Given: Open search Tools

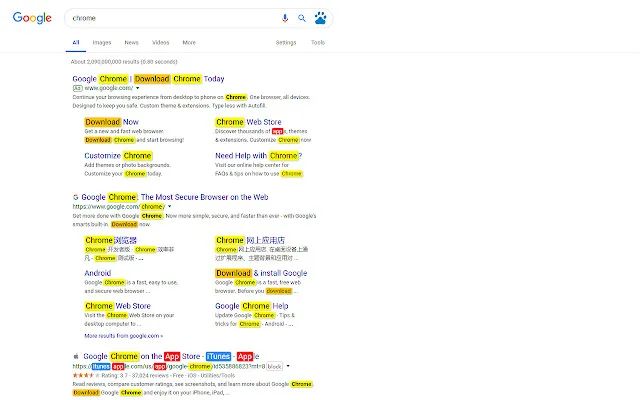Looking at the screenshot, I should [318, 42].
